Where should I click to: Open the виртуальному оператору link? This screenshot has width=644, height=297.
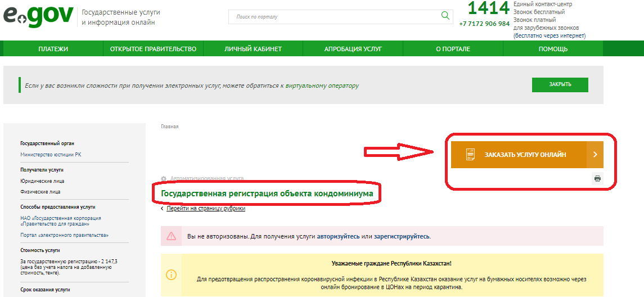pos(322,86)
